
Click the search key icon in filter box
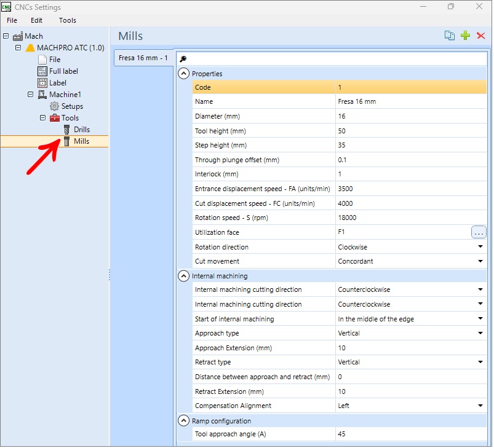[183, 59]
